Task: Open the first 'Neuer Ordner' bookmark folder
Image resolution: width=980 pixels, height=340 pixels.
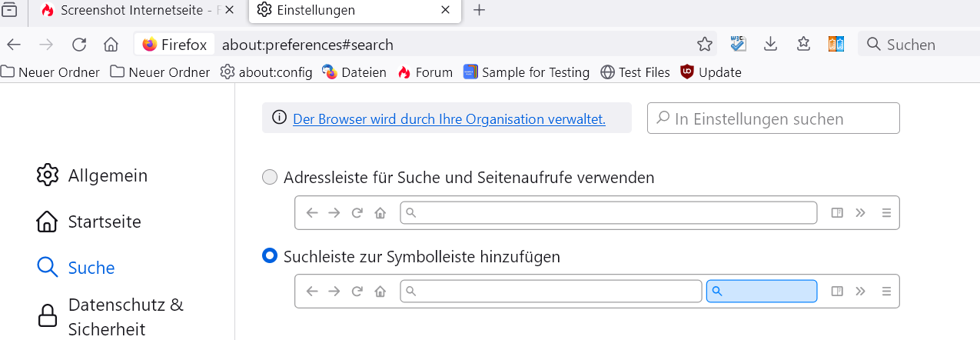Action: (51, 72)
